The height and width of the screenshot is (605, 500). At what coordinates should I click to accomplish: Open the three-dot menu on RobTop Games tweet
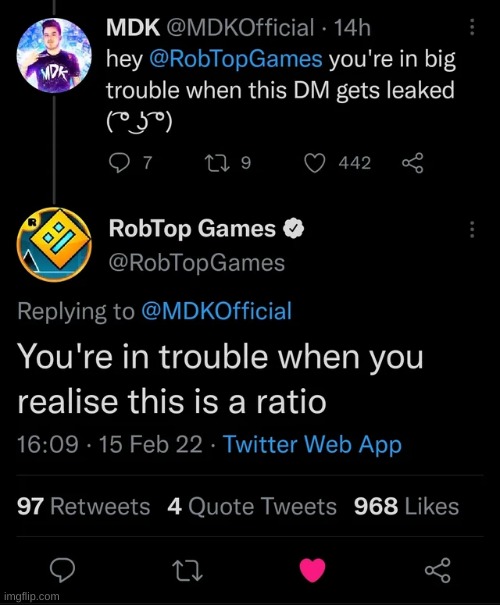(x=472, y=229)
